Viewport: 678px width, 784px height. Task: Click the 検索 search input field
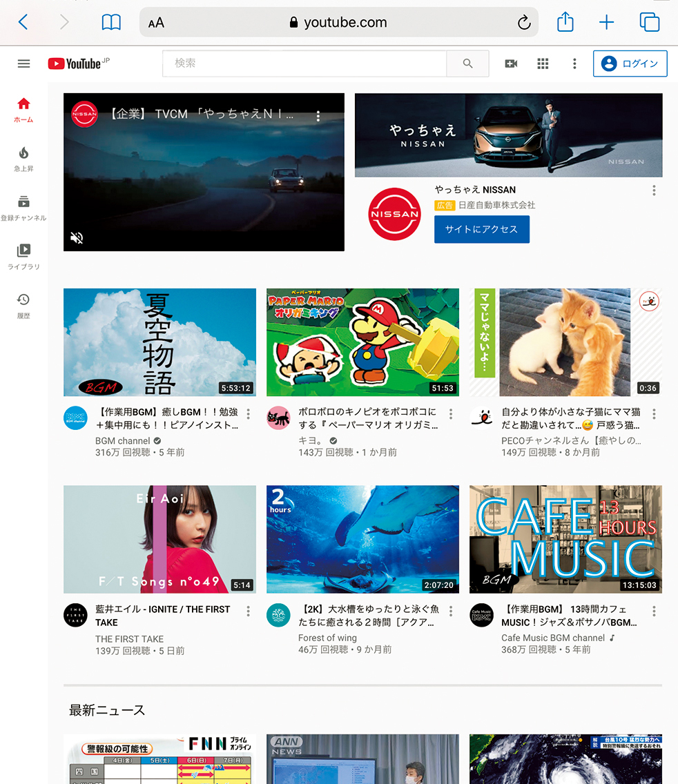(x=304, y=63)
